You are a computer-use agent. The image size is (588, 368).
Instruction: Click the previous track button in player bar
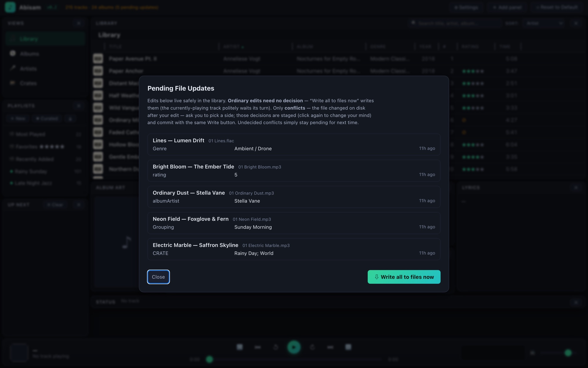tap(258, 347)
